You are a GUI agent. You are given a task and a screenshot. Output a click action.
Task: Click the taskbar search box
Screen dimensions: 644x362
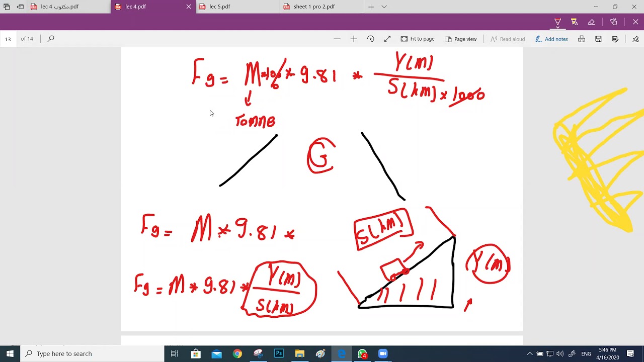(x=92, y=353)
